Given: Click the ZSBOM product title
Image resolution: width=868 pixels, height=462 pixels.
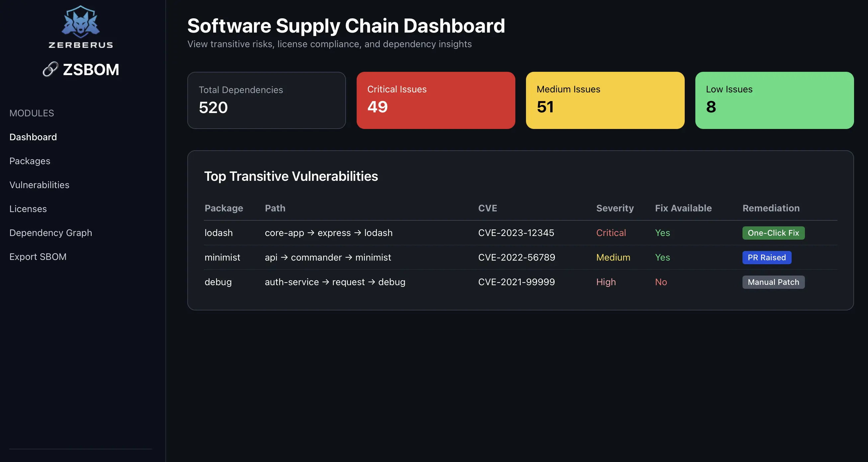Looking at the screenshot, I should click(91, 69).
